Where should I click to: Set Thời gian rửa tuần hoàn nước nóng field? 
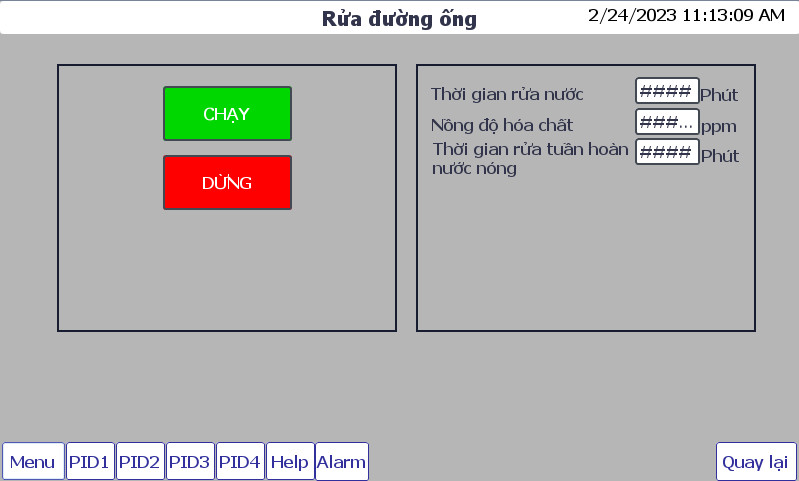tap(667, 152)
